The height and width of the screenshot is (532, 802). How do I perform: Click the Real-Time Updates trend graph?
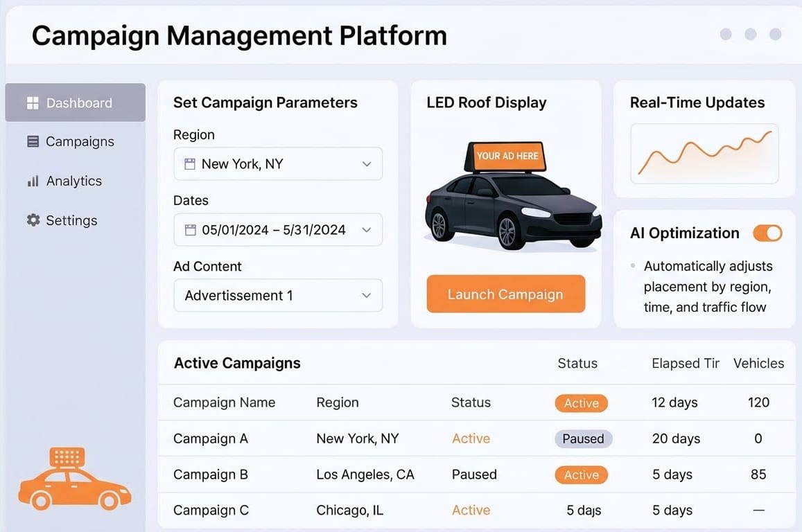click(x=704, y=154)
